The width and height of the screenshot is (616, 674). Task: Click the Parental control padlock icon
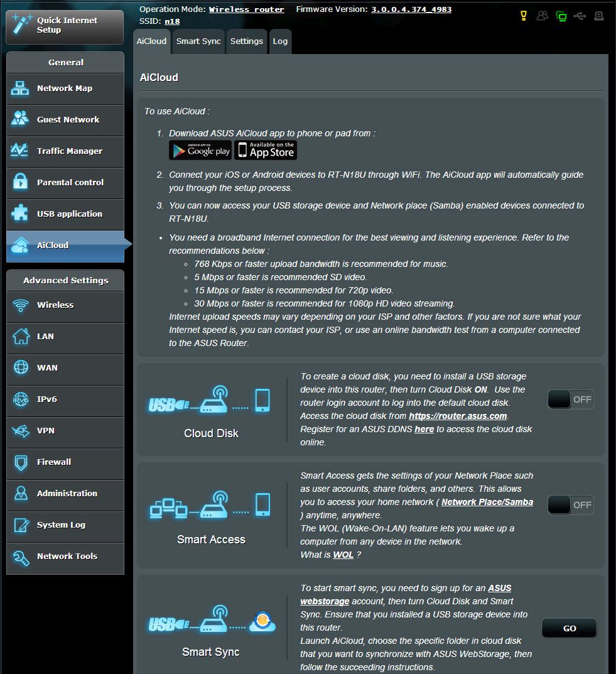(20, 183)
